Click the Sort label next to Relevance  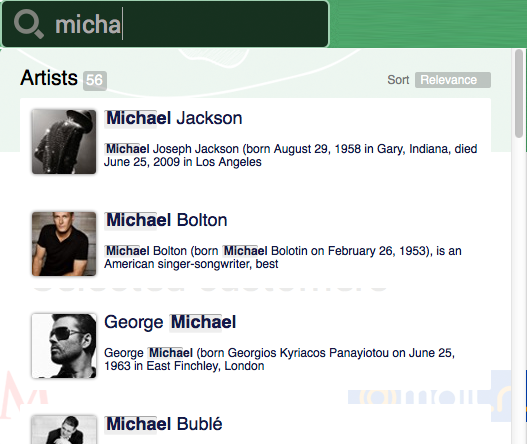click(x=398, y=80)
